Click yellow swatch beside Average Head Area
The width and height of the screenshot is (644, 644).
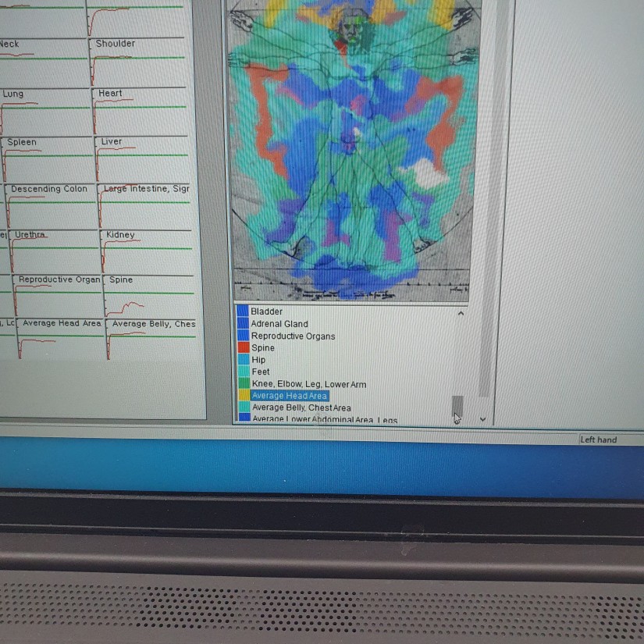[244, 395]
